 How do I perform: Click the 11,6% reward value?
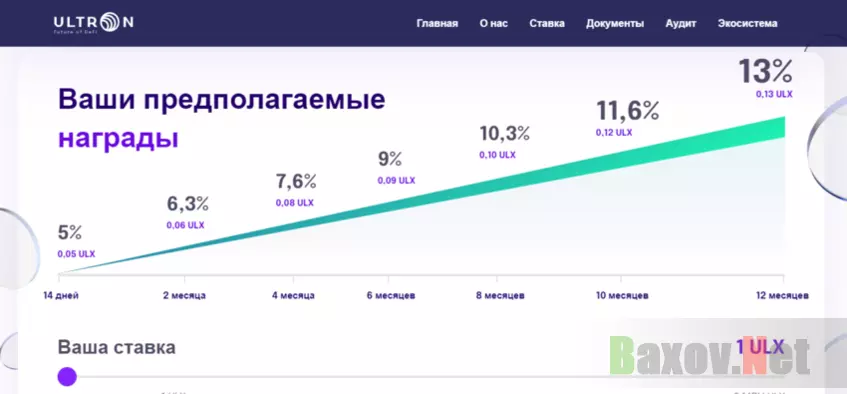tap(628, 111)
